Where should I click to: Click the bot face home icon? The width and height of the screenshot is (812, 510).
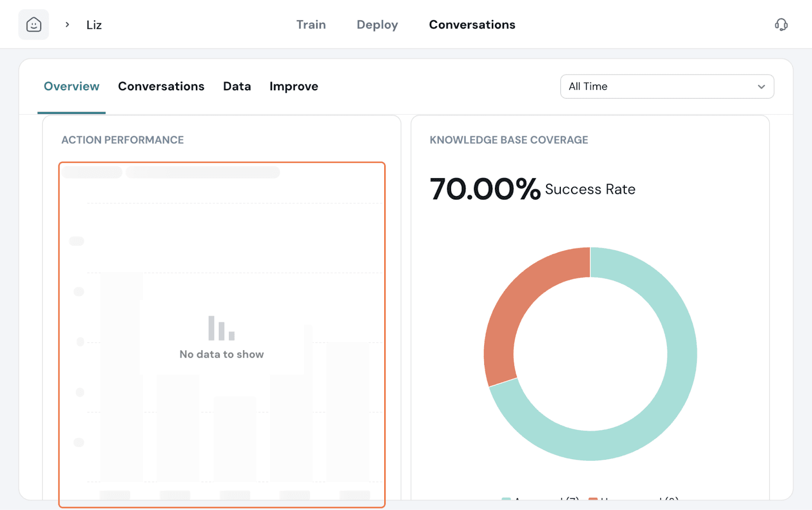(x=33, y=24)
